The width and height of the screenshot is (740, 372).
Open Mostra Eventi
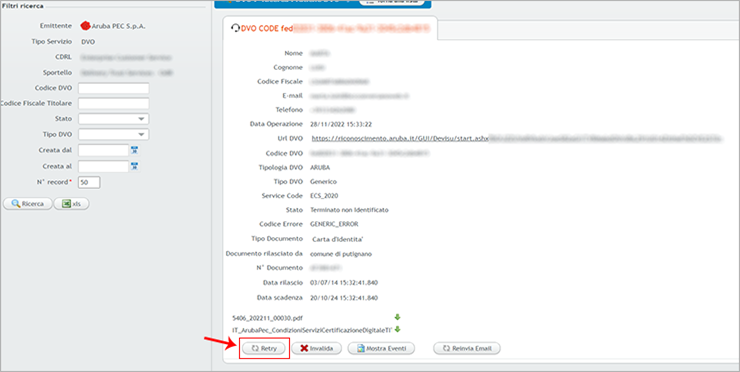coord(381,348)
